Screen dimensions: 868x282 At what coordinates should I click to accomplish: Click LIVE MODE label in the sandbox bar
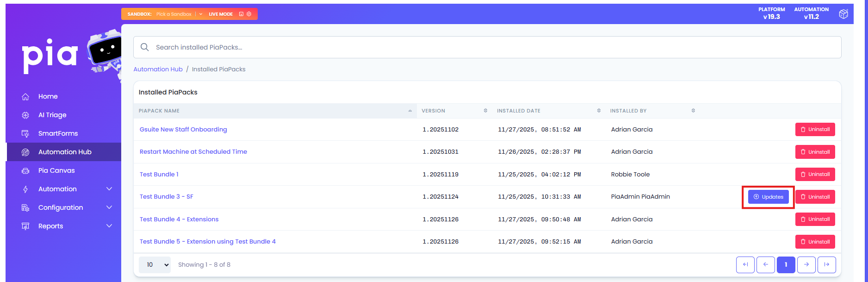coord(221,14)
